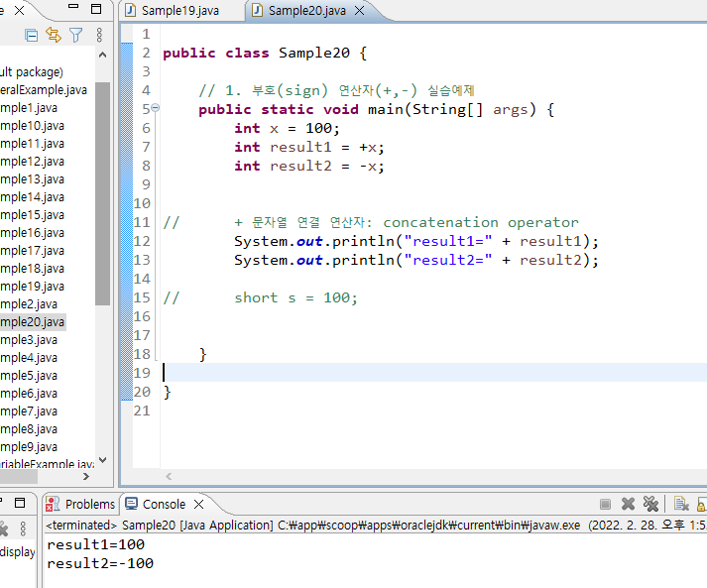Click the 'result1=' string literal

click(x=448, y=241)
